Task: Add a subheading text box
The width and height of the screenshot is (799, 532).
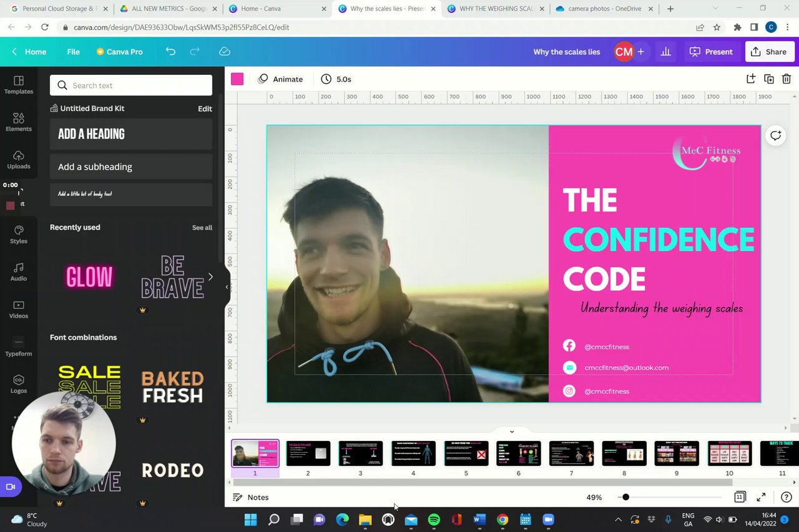Action: pos(131,167)
